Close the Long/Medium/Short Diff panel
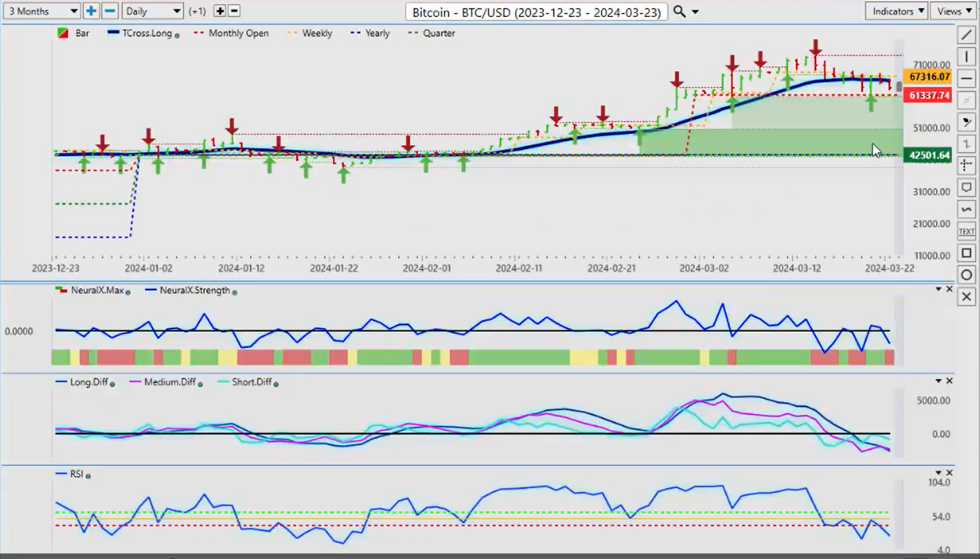The image size is (980, 559). click(x=949, y=381)
